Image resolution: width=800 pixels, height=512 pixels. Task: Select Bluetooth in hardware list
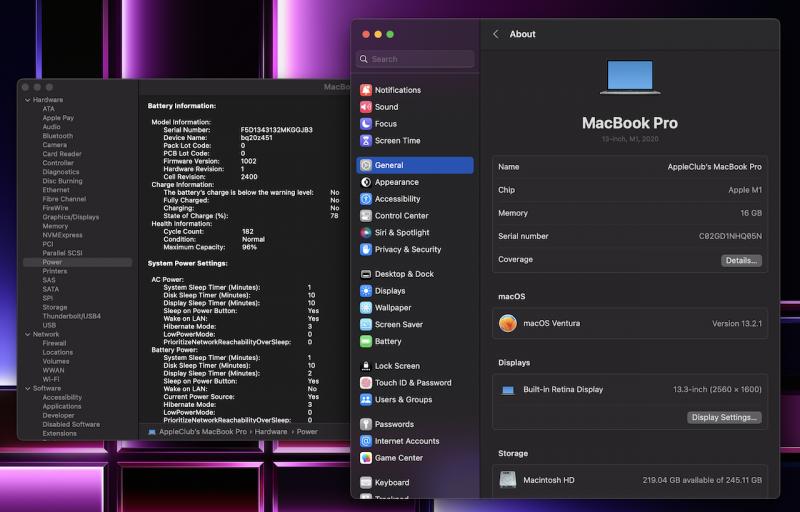[x=58, y=136]
